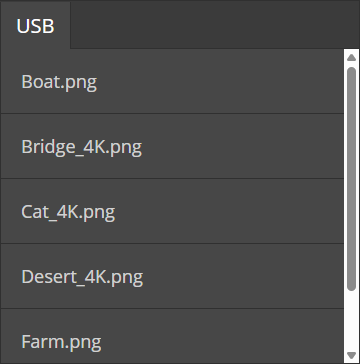Click the Desert_4K.png row background
This screenshot has width=360, height=364.
pos(243,277)
